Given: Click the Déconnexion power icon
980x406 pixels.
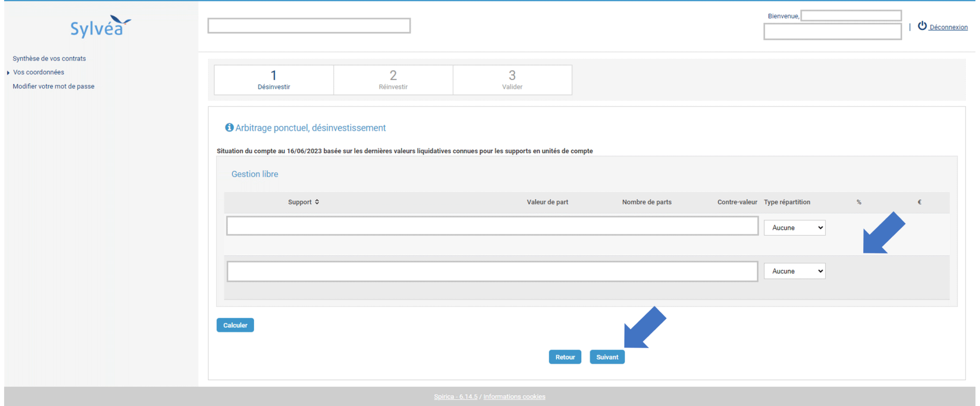Looking at the screenshot, I should (922, 26).
